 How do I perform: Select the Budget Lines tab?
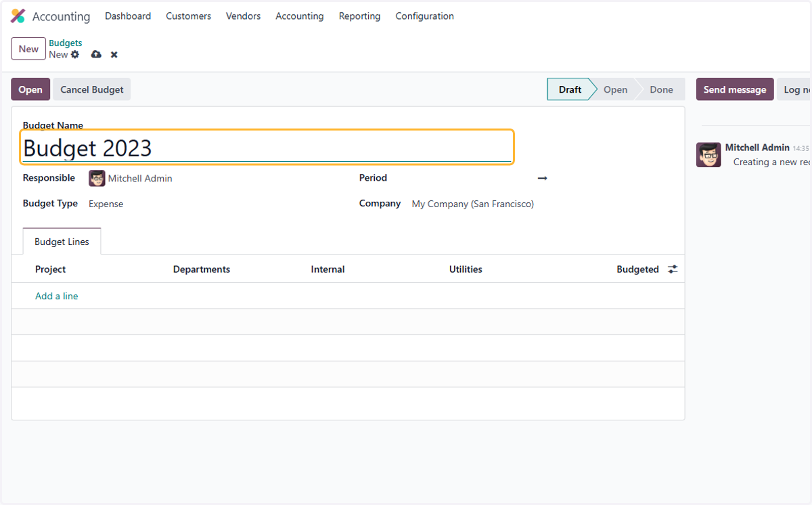point(62,242)
